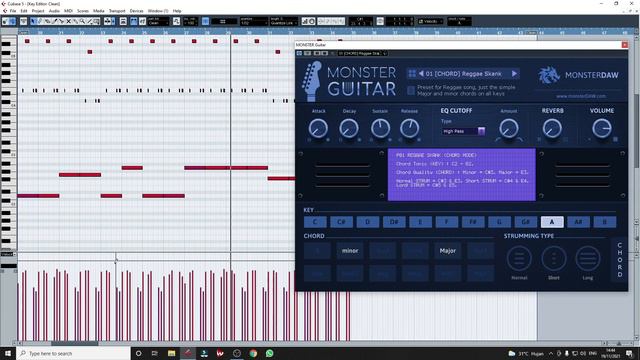This screenshot has width=640, height=360.
Task: Select the Draw pencil tool
Action: pos(40,21)
